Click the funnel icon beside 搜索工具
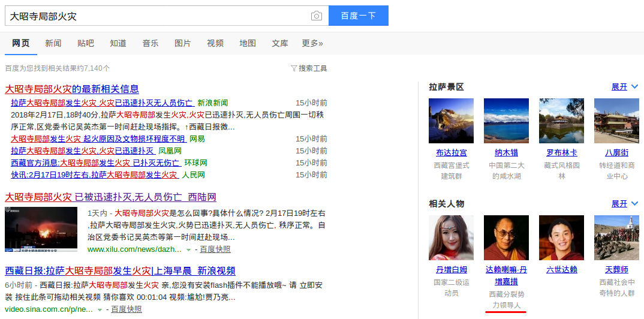The width and height of the screenshot is (644, 319). tap(294, 68)
